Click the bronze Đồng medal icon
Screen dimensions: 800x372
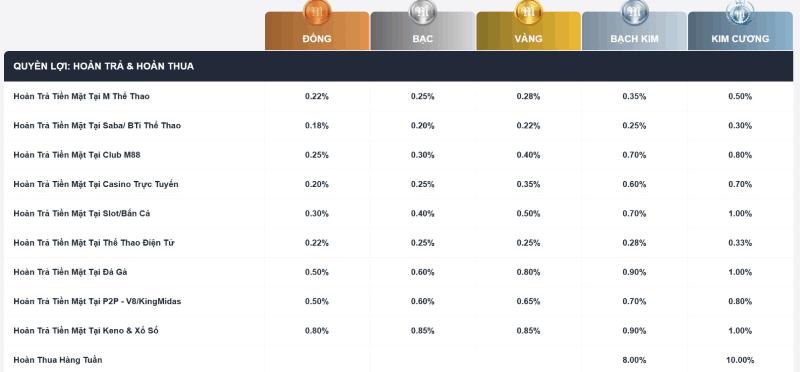tap(317, 12)
